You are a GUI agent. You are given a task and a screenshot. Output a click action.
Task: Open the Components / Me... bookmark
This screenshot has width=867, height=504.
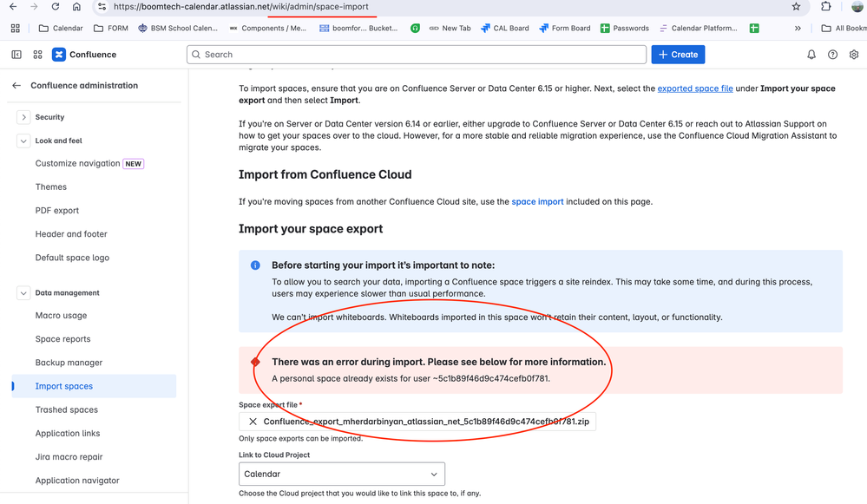(x=267, y=28)
